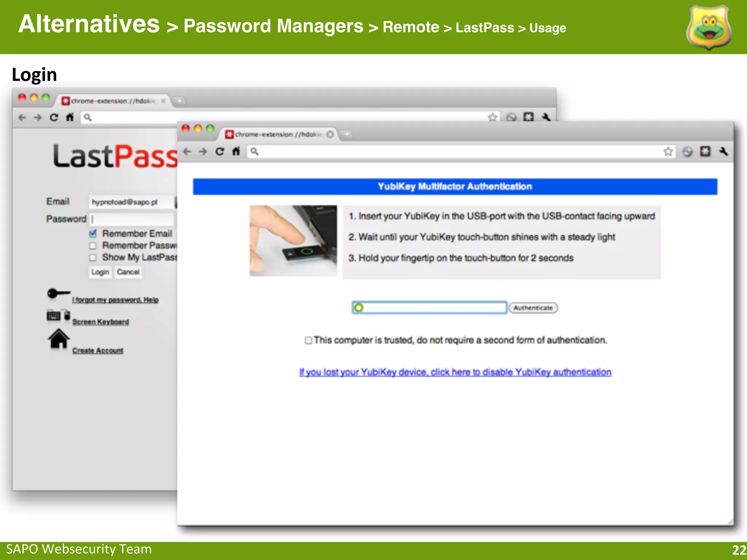Click bookmark star in rear LastPass window

[x=492, y=117]
